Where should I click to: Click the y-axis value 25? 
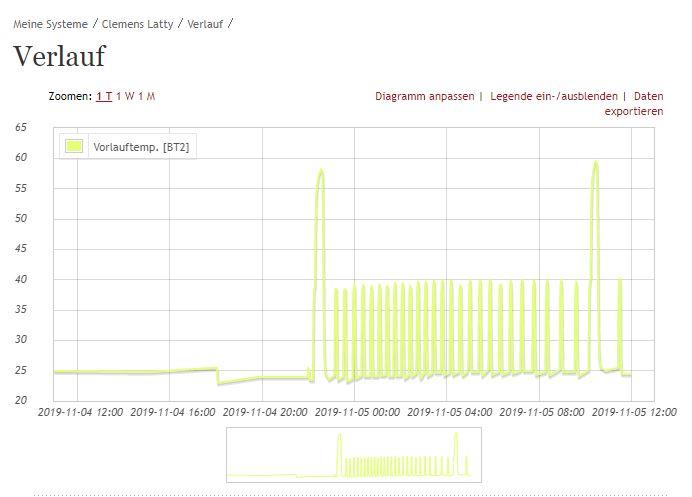pyautogui.click(x=21, y=370)
